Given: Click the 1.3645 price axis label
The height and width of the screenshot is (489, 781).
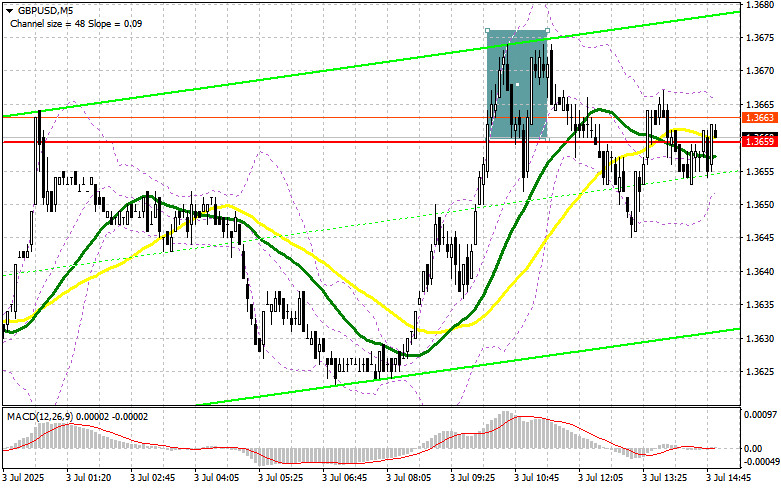Looking at the screenshot, I should (x=760, y=238).
